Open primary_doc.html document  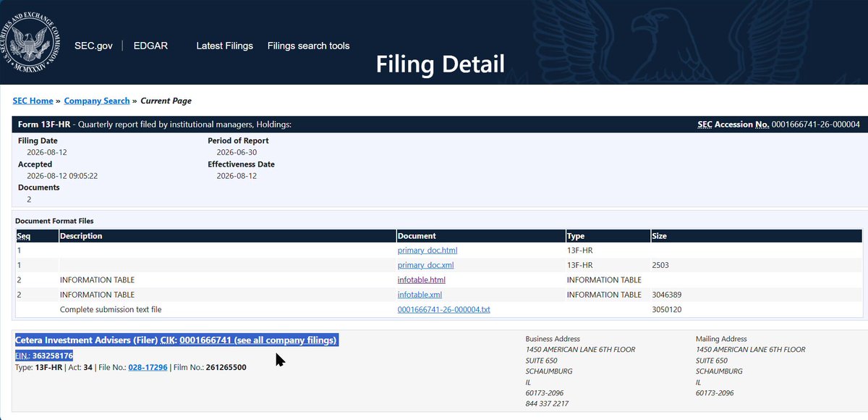tap(427, 251)
